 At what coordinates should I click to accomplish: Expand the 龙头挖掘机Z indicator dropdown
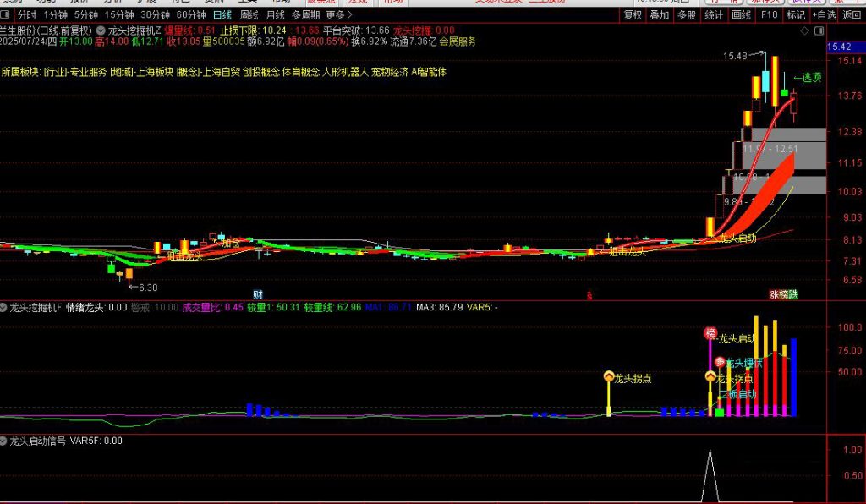pyautogui.click(x=101, y=30)
